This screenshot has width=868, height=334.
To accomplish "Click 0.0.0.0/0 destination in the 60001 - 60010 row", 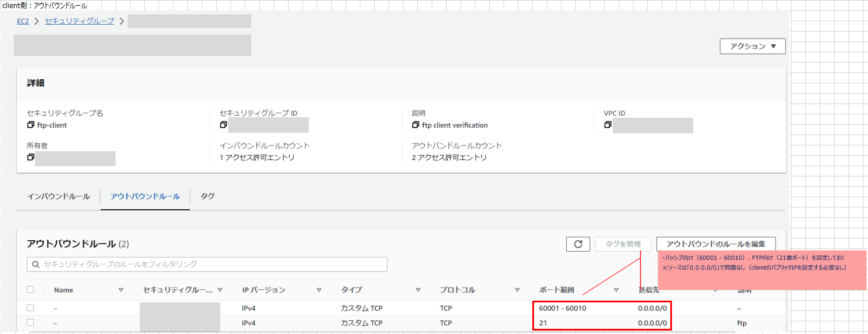I will pyautogui.click(x=652, y=308).
